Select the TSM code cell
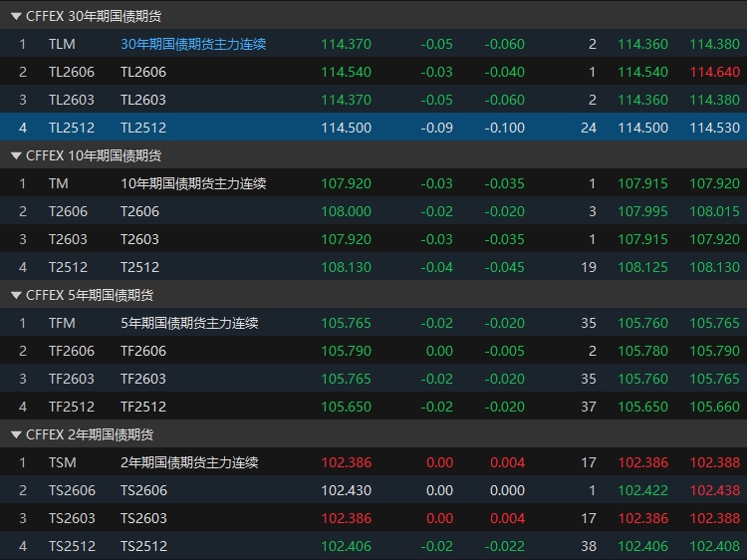Viewport: 747px width, 560px height. [63, 462]
